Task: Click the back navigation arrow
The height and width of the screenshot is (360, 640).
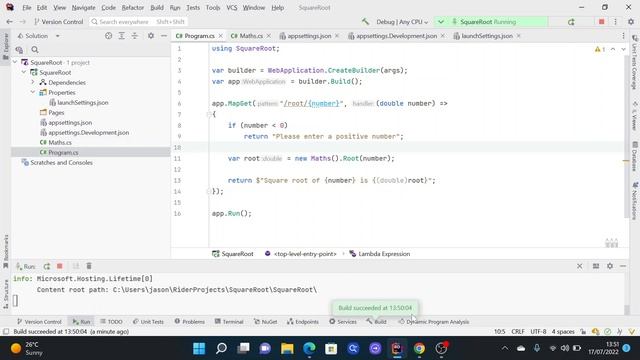Action: click(9, 22)
